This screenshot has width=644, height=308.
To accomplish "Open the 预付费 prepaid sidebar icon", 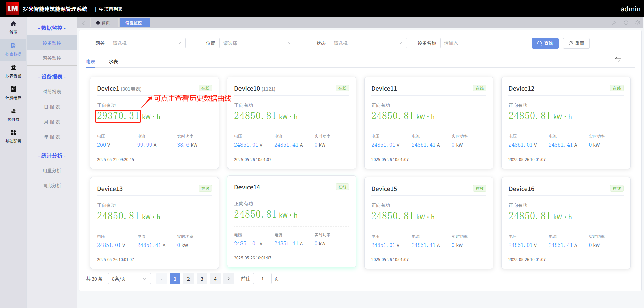I will (x=13, y=111).
